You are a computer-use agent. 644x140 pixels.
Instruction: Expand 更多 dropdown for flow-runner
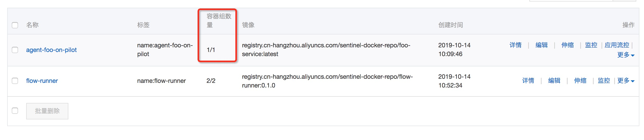click(x=626, y=81)
